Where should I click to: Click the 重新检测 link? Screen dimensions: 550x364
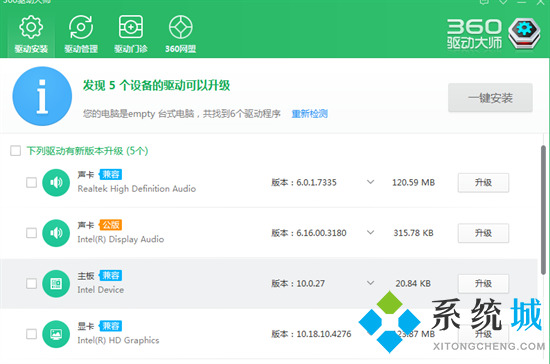(309, 114)
